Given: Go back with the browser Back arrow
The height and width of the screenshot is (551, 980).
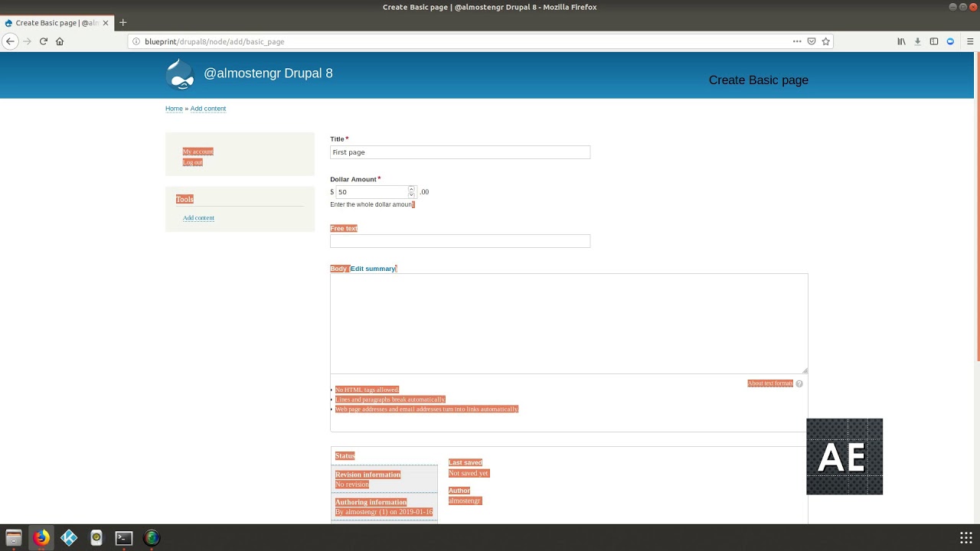Looking at the screenshot, I should click(x=10, y=41).
